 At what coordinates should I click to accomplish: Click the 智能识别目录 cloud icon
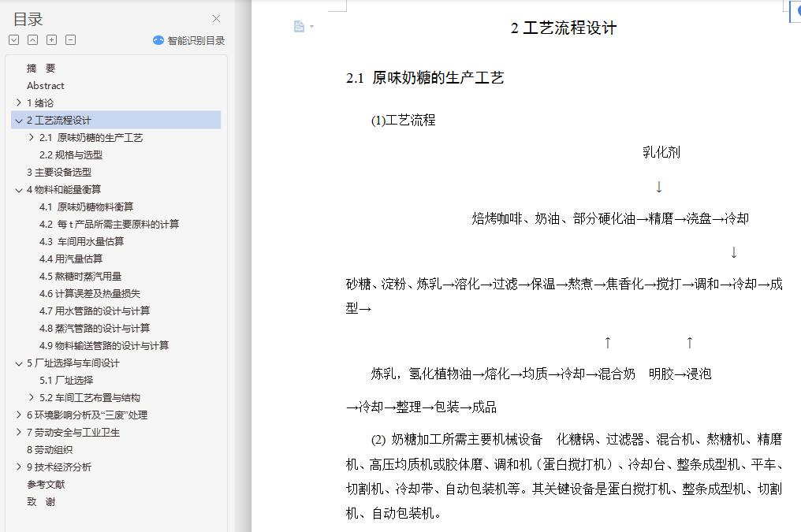point(158,40)
